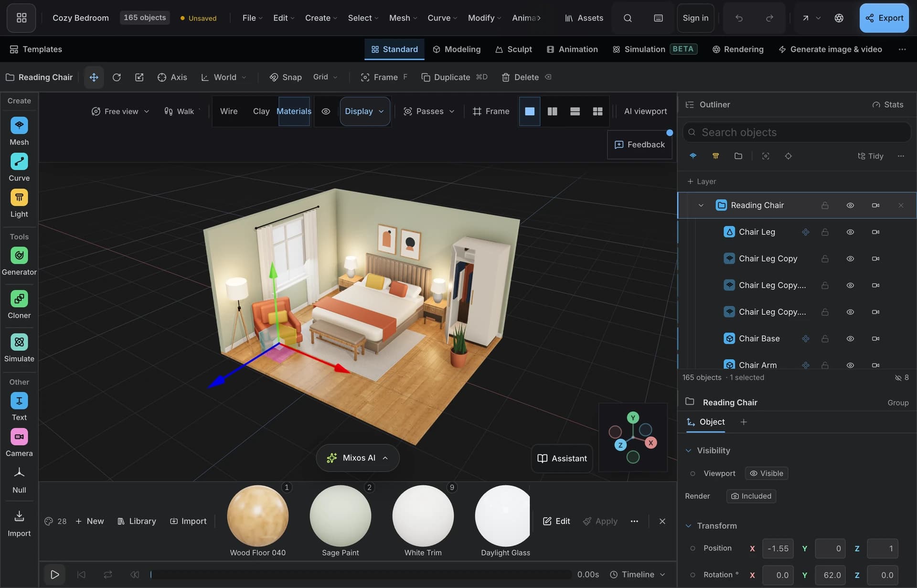This screenshot has height=588, width=917.
Task: Toggle visibility of Reading Chair group
Action: tap(850, 205)
